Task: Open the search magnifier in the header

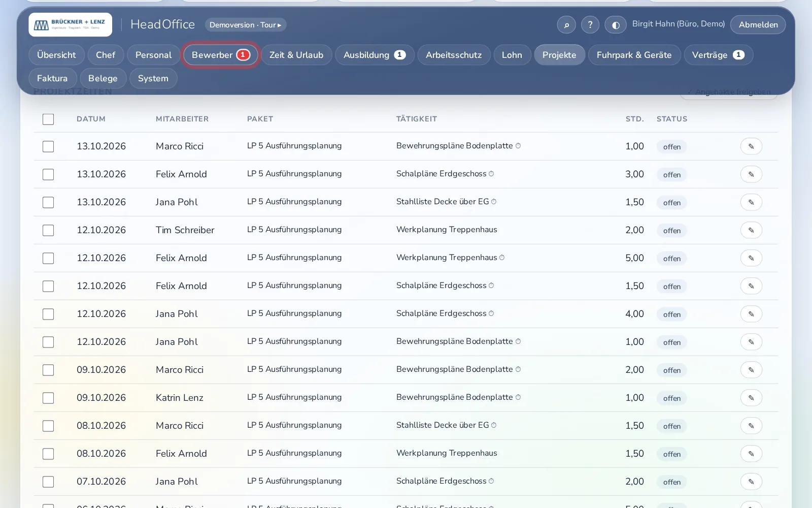Action: point(566,25)
